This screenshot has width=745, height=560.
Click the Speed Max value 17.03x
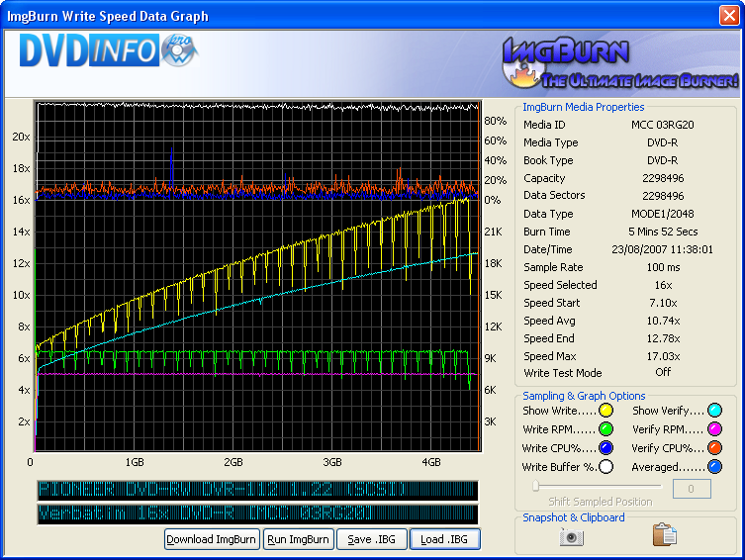pyautogui.click(x=663, y=356)
